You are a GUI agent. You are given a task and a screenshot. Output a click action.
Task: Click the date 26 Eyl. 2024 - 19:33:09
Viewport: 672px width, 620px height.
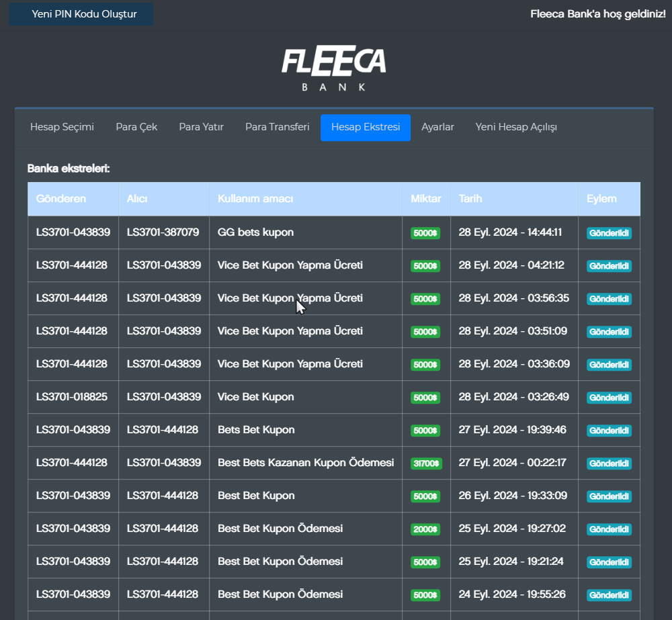click(512, 496)
